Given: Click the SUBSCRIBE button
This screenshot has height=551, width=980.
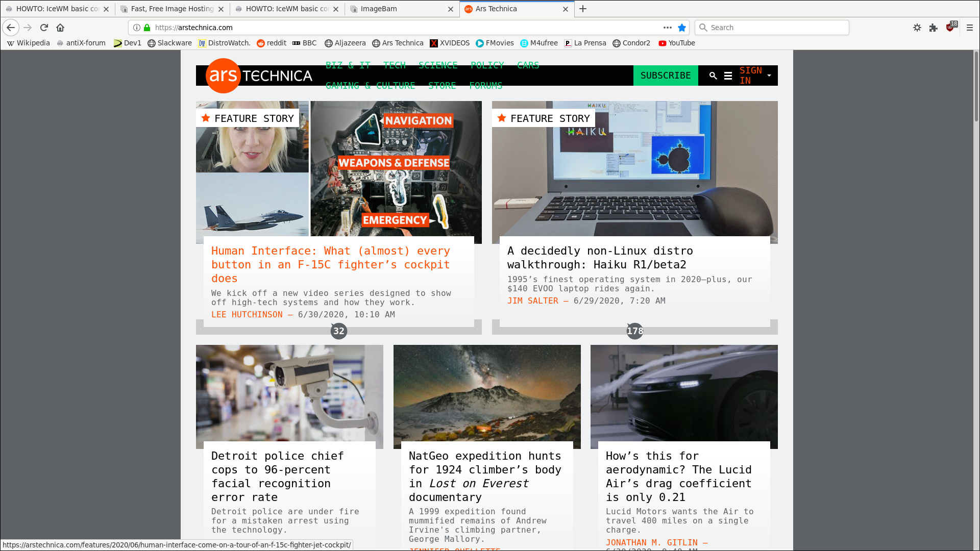Looking at the screenshot, I should pyautogui.click(x=666, y=76).
